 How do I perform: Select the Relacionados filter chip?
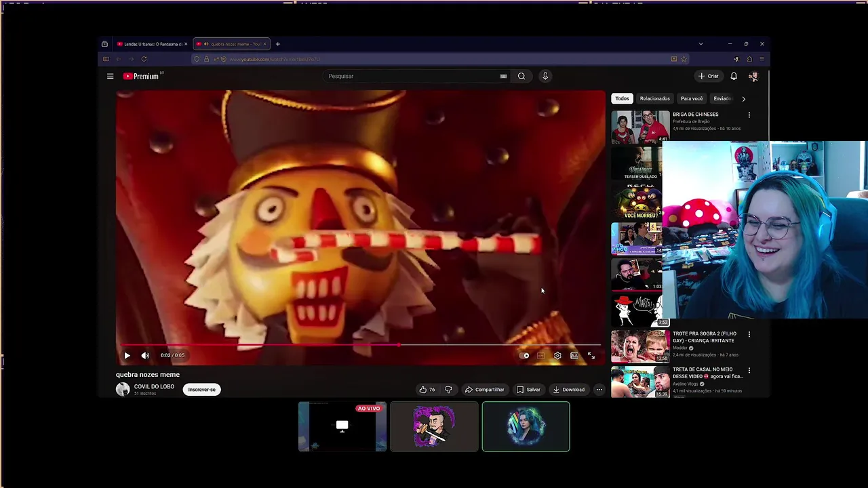654,99
